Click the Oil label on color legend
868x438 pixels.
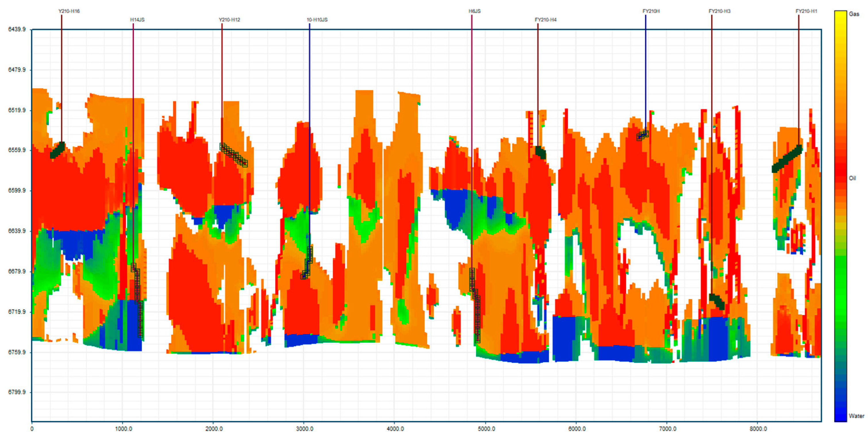(x=852, y=178)
